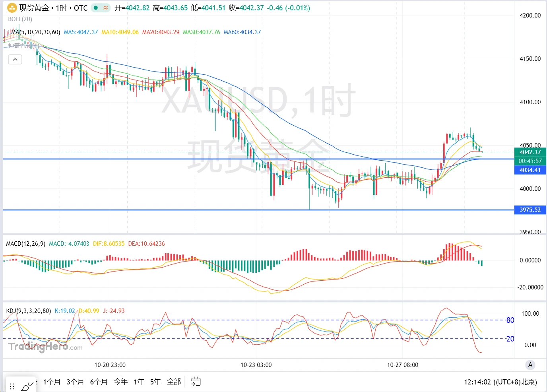Select the brush drawing tool icon

point(27,386)
